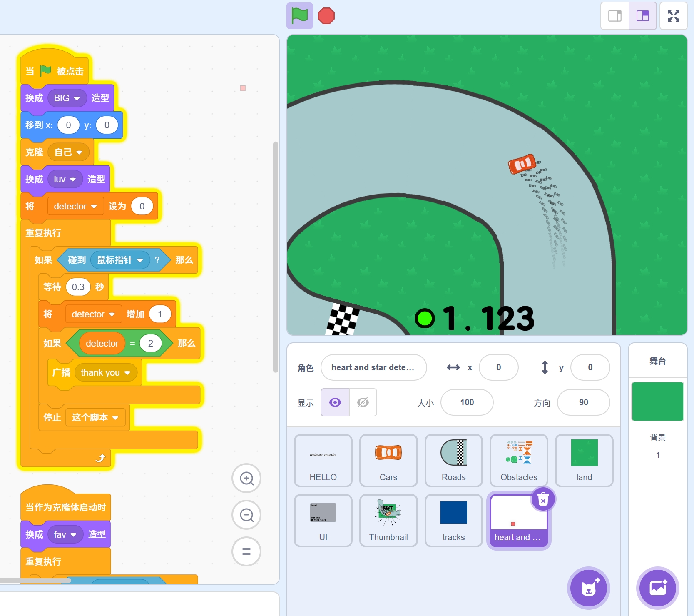This screenshot has width=694, height=616.
Task: Enter full screen stage mode
Action: pos(673,16)
